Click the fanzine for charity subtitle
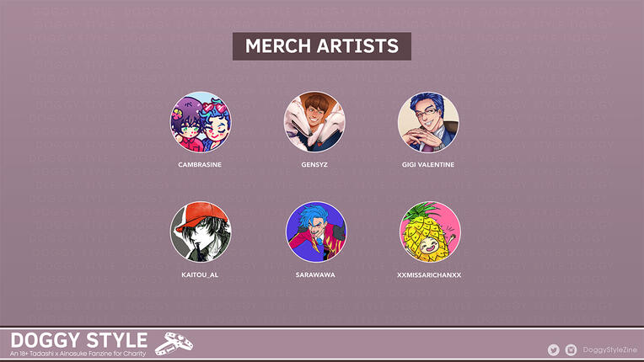This screenshot has height=362, width=644. [x=78, y=354]
